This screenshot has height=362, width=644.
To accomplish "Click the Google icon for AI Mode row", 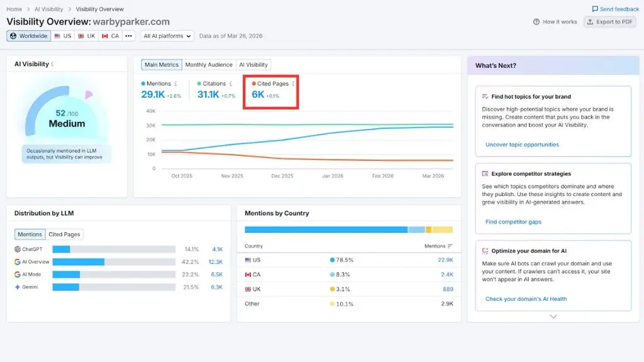I will pos(17,274).
